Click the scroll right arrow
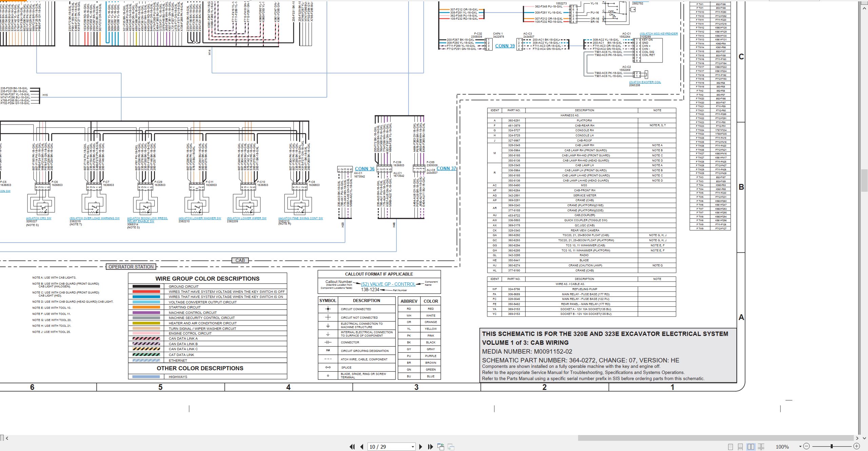Image resolution: width=868 pixels, height=451 pixels. (857, 438)
